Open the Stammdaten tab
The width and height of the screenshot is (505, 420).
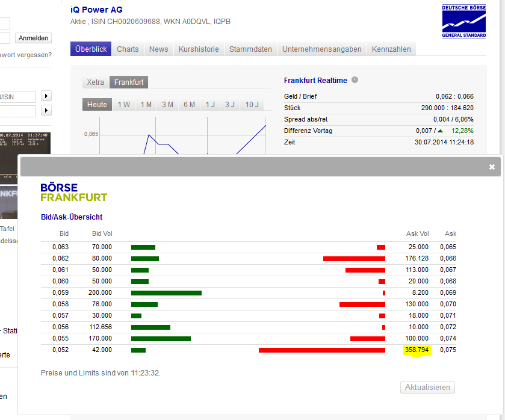pos(250,49)
